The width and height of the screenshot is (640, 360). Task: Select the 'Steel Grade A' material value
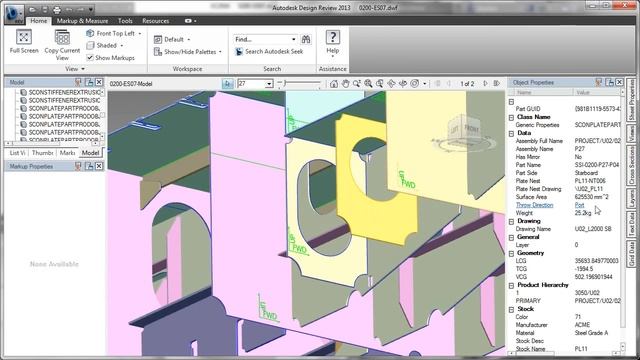[591, 333]
